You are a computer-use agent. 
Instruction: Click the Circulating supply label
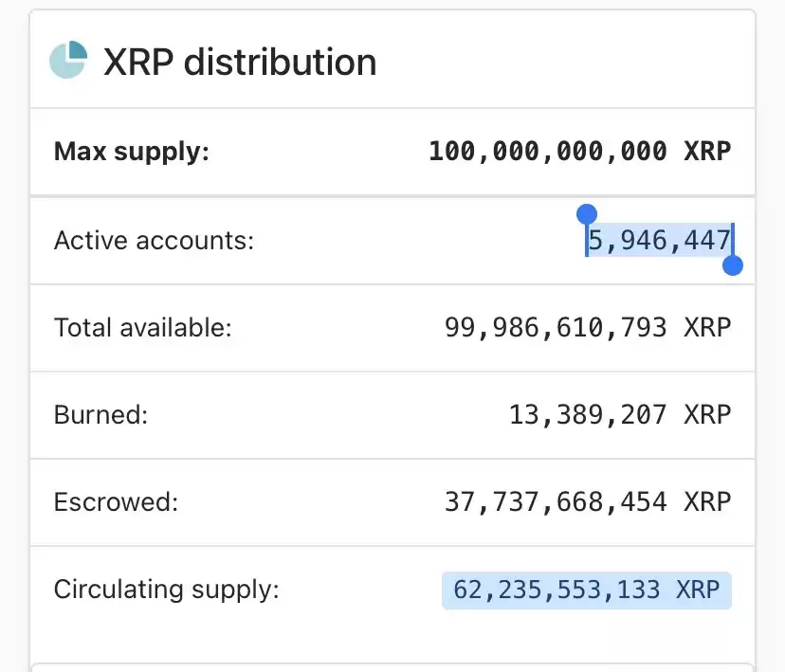(x=166, y=590)
